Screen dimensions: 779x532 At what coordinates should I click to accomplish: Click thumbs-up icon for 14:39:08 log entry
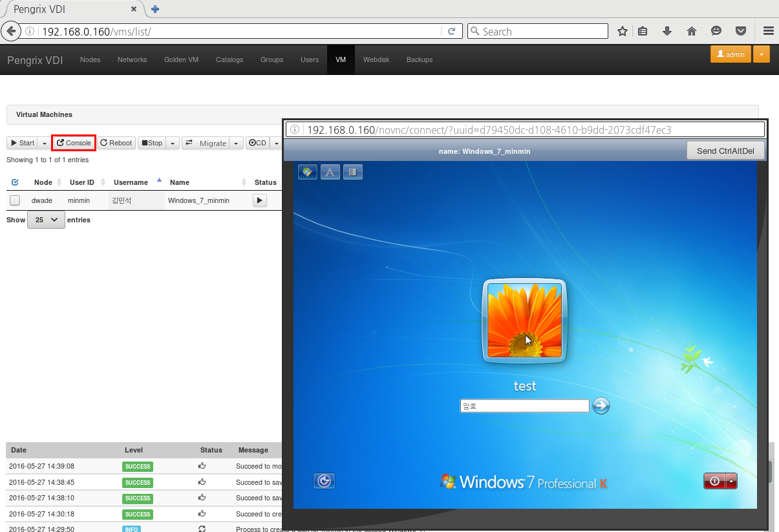202,465
